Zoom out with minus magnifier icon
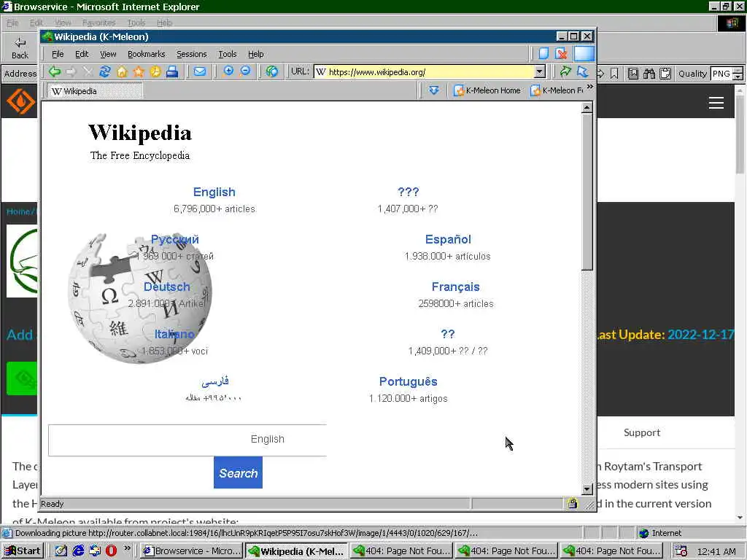This screenshot has width=747, height=560. pyautogui.click(x=245, y=71)
